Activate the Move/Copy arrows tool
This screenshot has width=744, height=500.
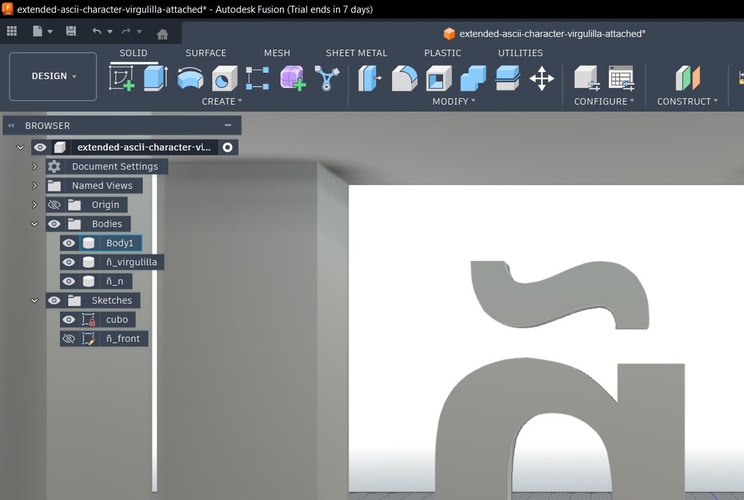(x=541, y=78)
